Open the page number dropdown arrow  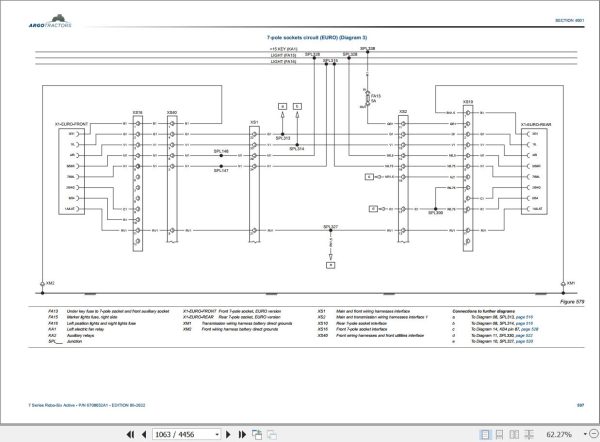(217, 434)
